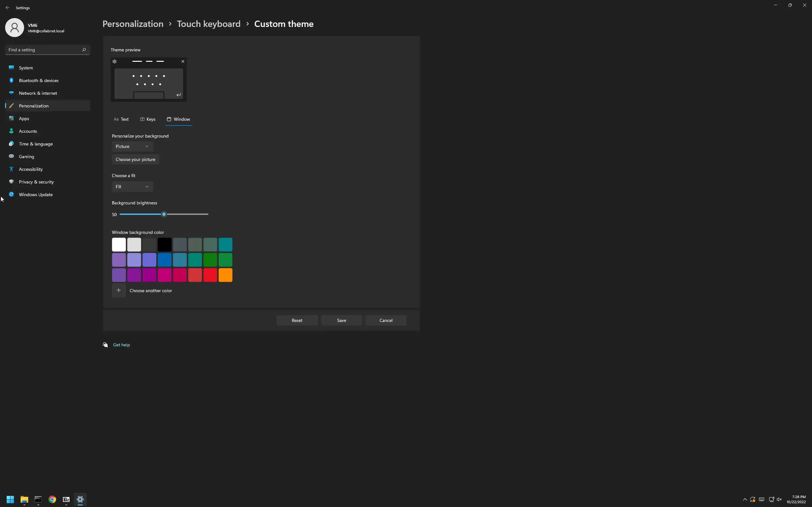
Task: Open Windows Update in sidebar
Action: [36, 195]
